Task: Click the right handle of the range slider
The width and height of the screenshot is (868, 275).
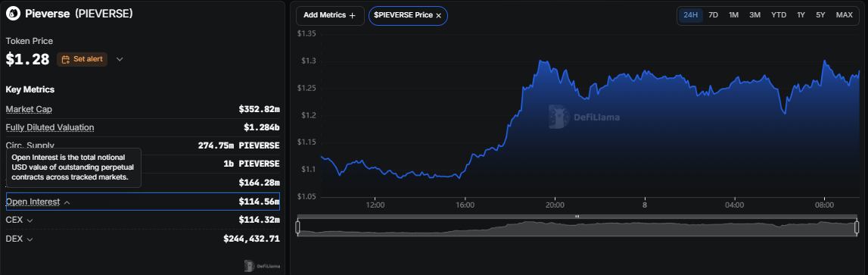Action: pyautogui.click(x=857, y=227)
